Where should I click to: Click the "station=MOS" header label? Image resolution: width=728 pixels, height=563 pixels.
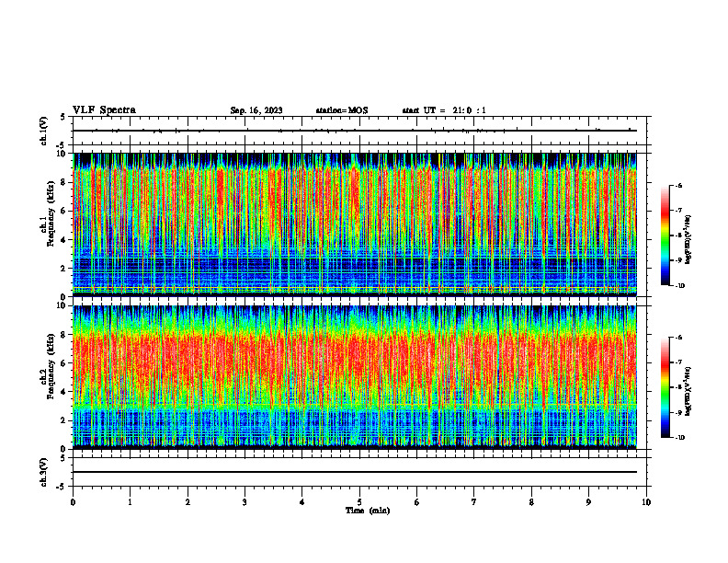click(x=342, y=110)
